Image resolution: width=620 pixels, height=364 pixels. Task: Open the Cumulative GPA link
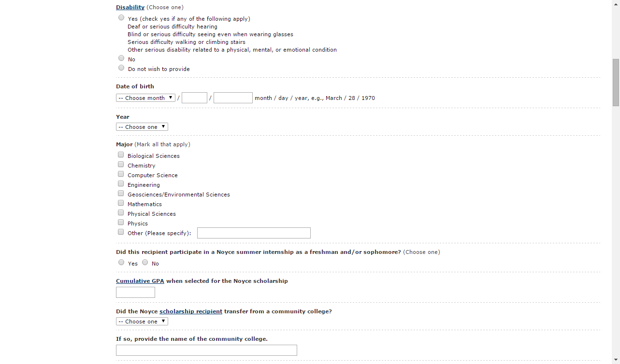tap(140, 281)
